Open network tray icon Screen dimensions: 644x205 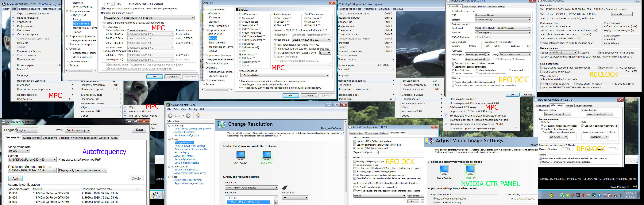pos(615,195)
